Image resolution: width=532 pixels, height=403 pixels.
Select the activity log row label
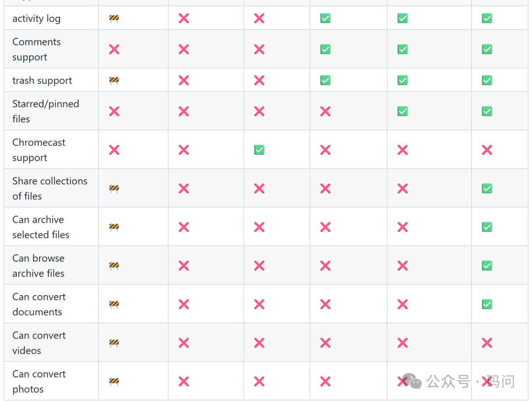(36, 18)
